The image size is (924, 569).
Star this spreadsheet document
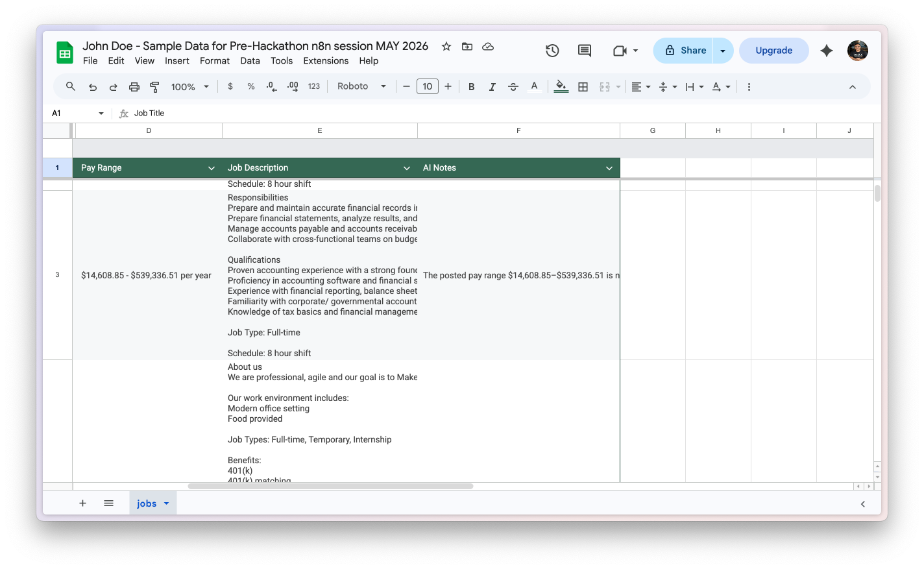pyautogui.click(x=446, y=46)
